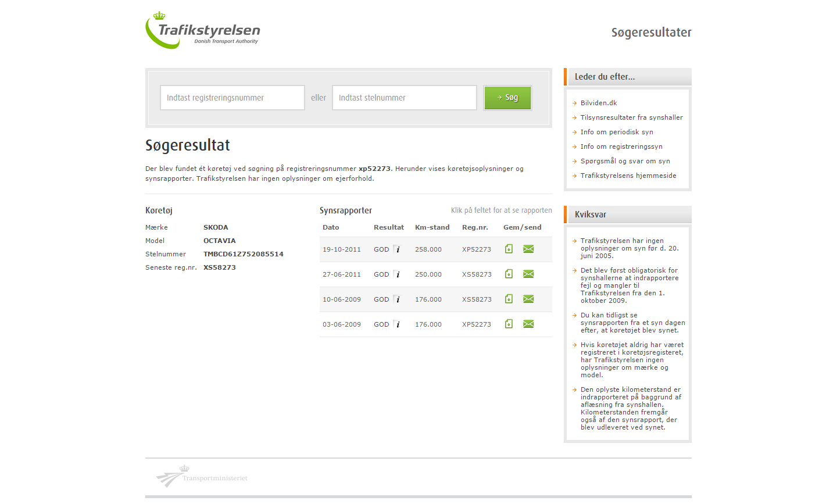Go to Info om periodisk syn
837x504 pixels.
coord(616,132)
